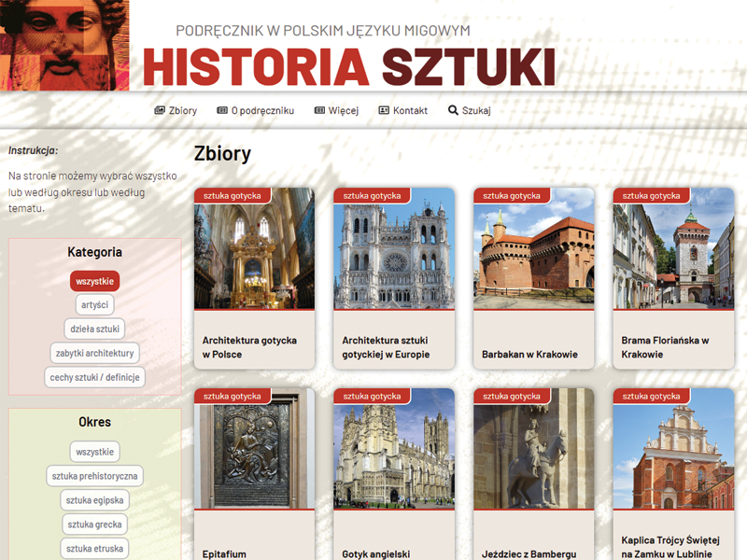The height and width of the screenshot is (560, 747).
Task: Click the Zbiory icon in navigation bar
Action: (160, 110)
